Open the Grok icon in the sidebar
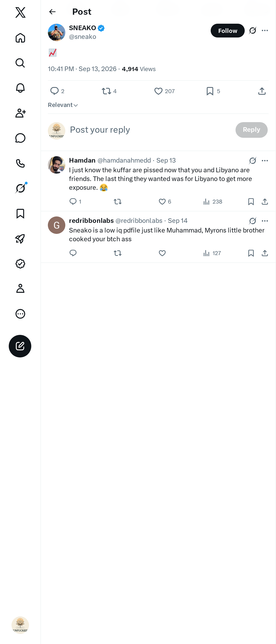 coord(20,188)
